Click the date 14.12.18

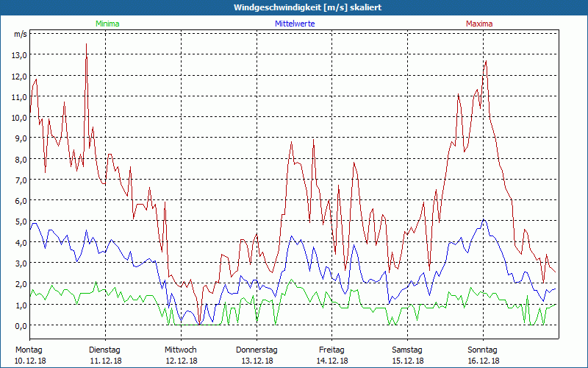[332, 361]
